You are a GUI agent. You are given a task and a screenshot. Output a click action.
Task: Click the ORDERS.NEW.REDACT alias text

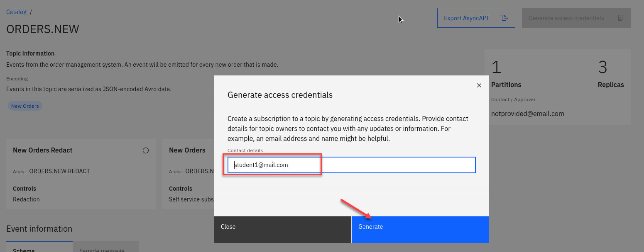[60, 171]
